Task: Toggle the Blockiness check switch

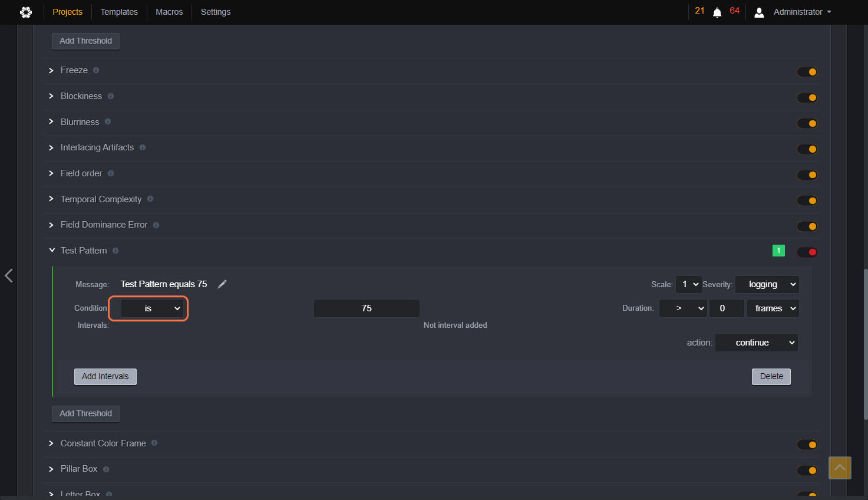Action: pyautogui.click(x=807, y=98)
